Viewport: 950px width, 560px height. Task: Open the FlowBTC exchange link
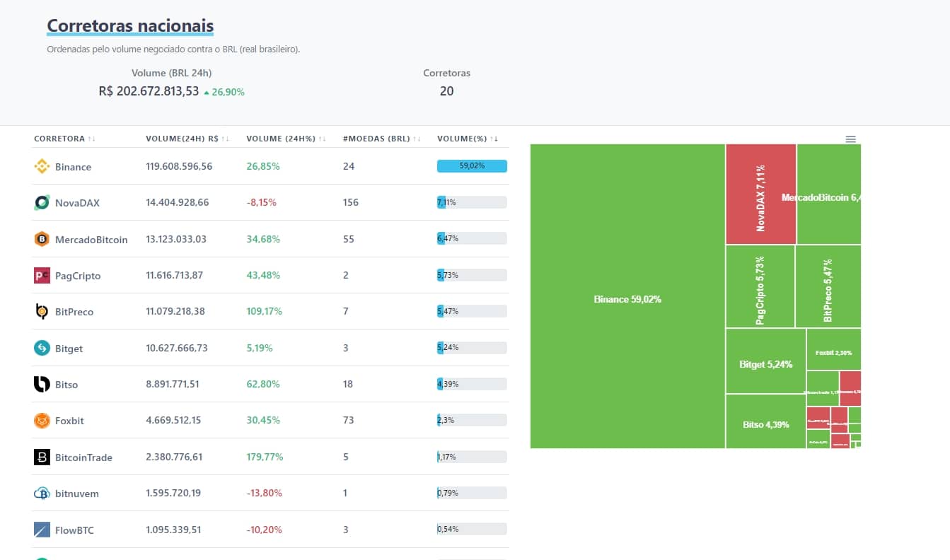(x=74, y=530)
